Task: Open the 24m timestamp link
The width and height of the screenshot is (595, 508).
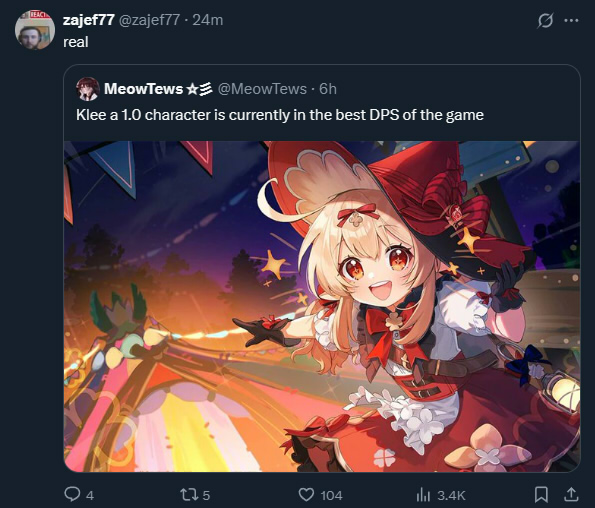Action: coord(208,20)
